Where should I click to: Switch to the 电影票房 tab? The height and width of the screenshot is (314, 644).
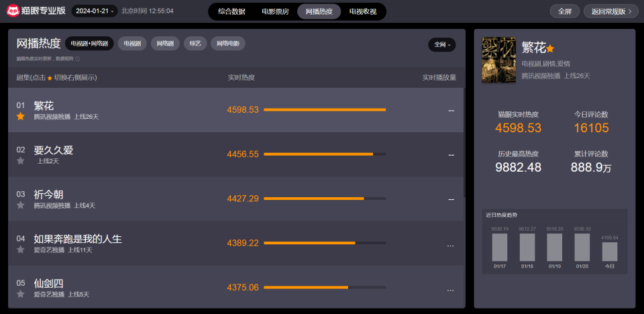coord(275,11)
